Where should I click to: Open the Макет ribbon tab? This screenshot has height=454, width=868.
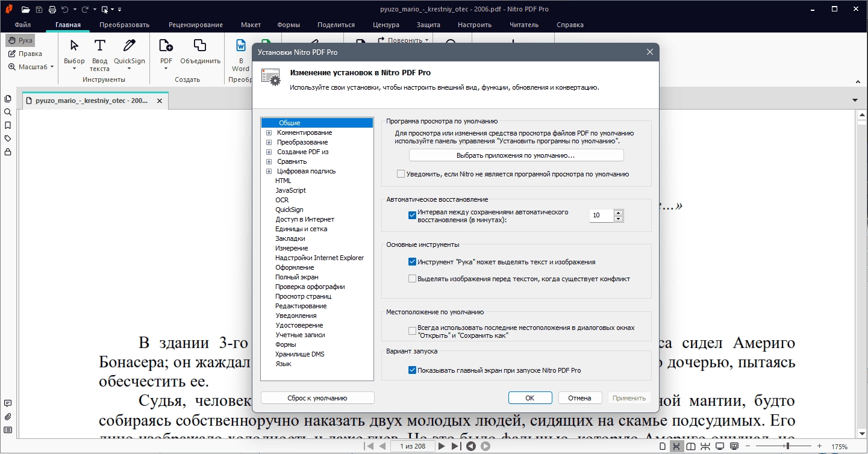(251, 25)
